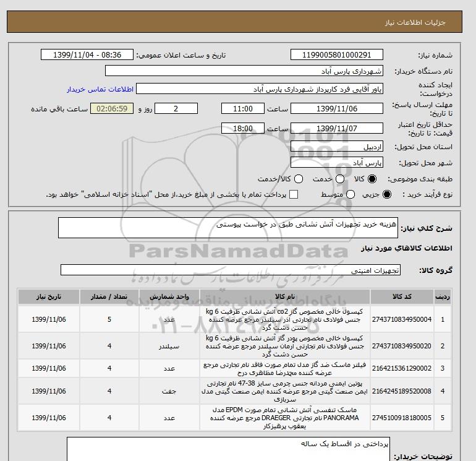Click the ردیف column header

click(x=443, y=296)
